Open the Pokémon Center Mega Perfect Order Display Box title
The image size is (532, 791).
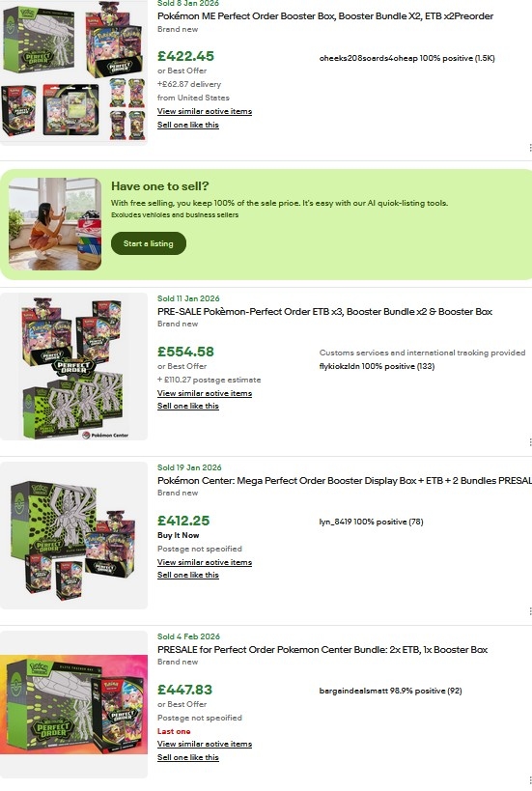[x=345, y=481]
